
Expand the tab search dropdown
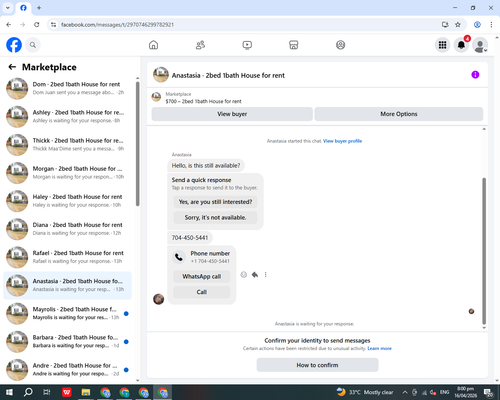click(8, 8)
